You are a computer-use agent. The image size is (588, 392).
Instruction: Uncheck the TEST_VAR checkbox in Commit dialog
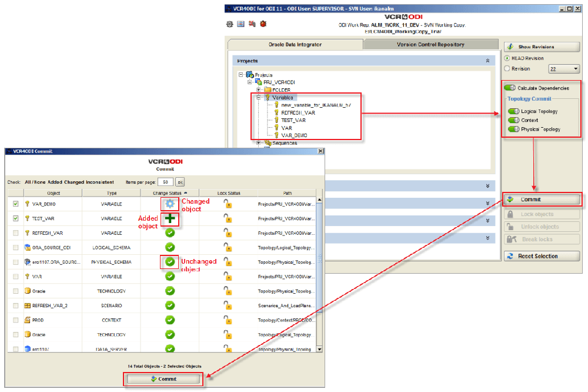coord(15,218)
